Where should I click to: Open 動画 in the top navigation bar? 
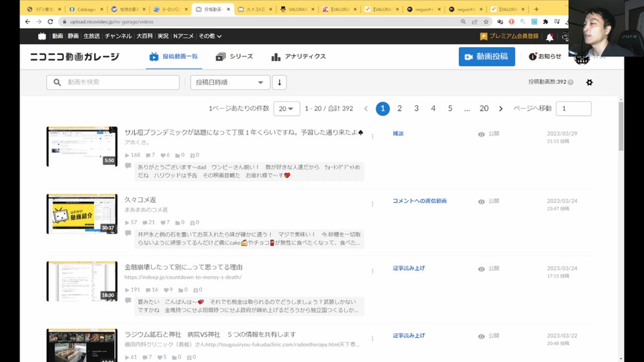coord(58,36)
